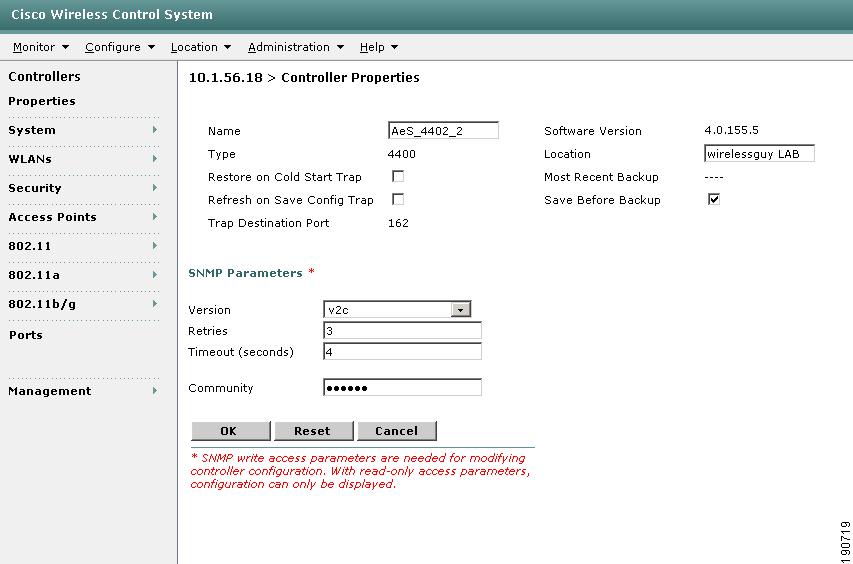Click the Retries input field
Image resolution: width=853 pixels, height=564 pixels.
[402, 331]
